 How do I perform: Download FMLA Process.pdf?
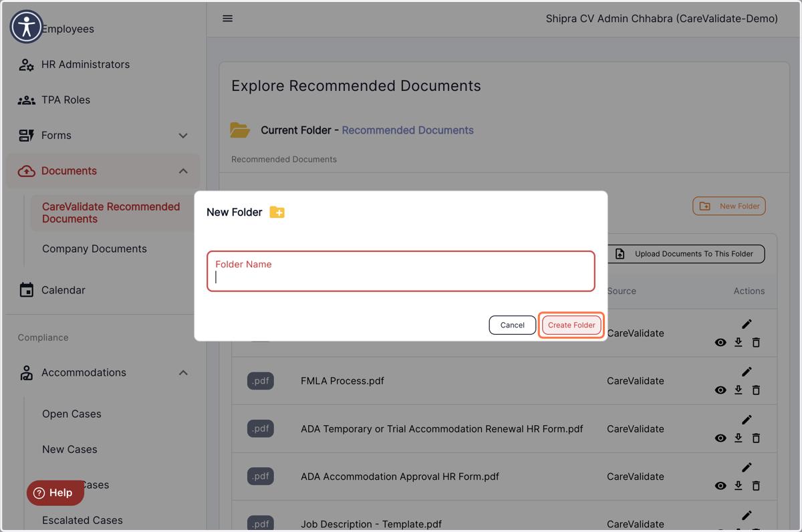pyautogui.click(x=738, y=390)
